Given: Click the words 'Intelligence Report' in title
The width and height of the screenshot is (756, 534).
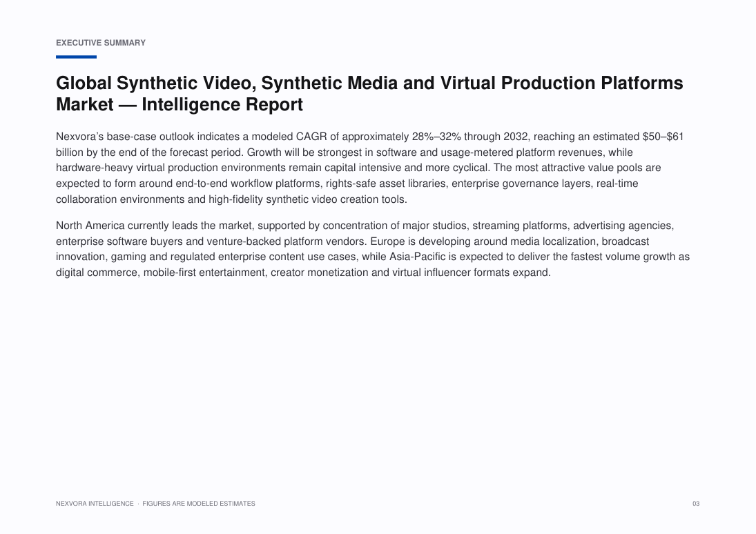Looking at the screenshot, I should point(222,105).
